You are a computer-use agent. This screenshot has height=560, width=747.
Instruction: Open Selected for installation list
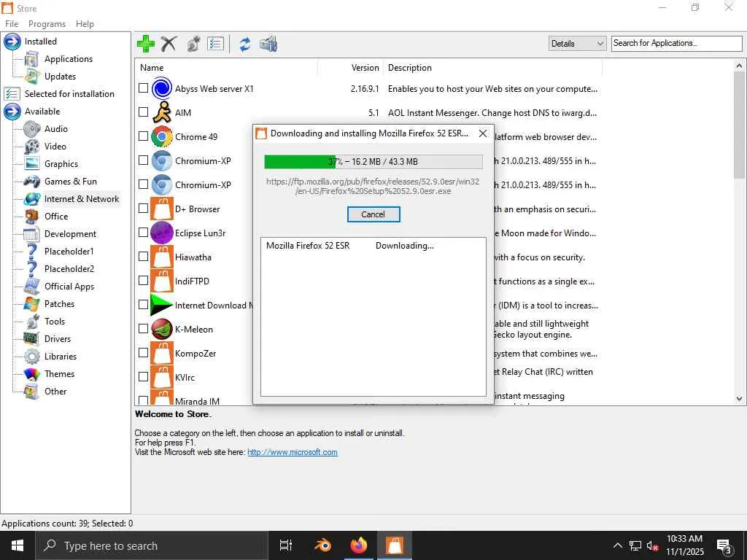pyautogui.click(x=69, y=94)
